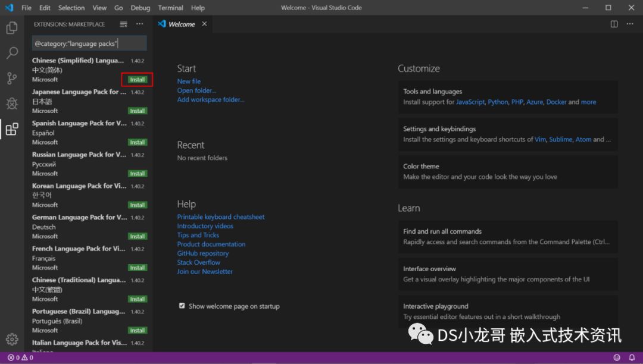Open the File menu
This screenshot has height=364, width=643.
[x=26, y=8]
